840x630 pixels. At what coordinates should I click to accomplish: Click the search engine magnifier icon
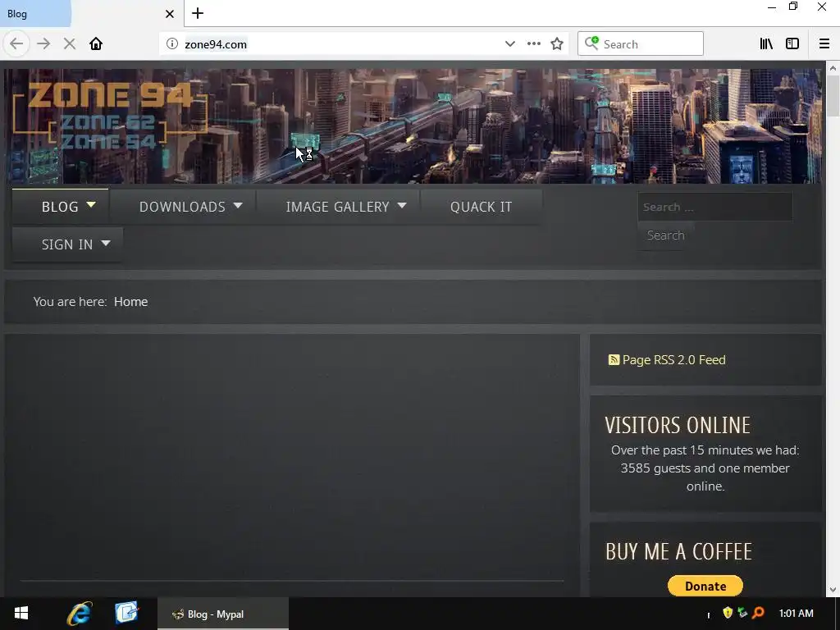[591, 43]
